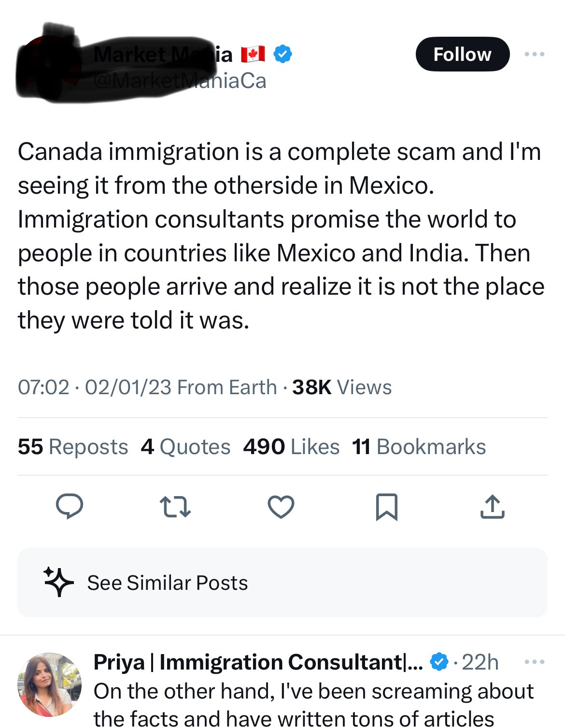This screenshot has width=565, height=728.
Task: Click the blue verified badge on Market Mania
Action: tap(282, 54)
